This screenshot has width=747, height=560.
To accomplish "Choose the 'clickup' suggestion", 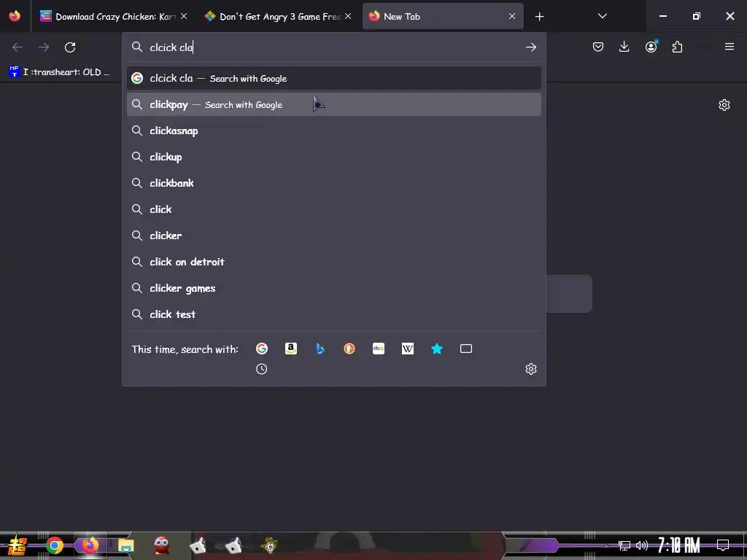I will pyautogui.click(x=333, y=157).
